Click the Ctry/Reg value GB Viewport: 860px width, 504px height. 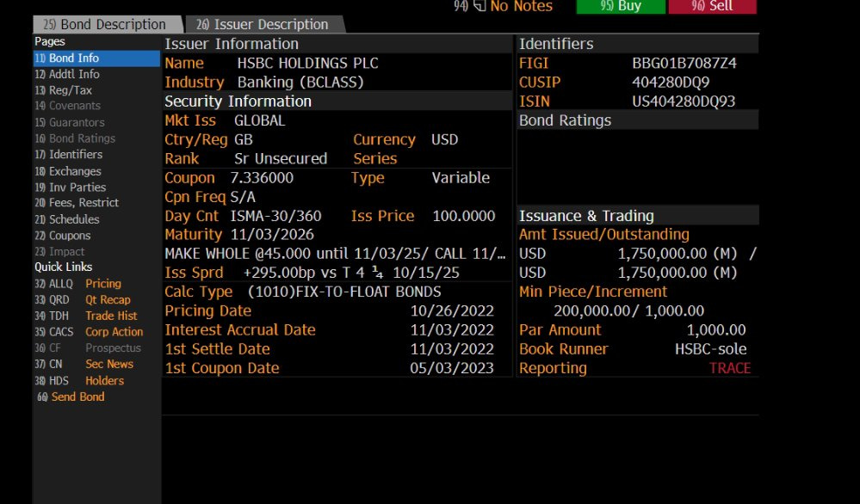click(x=244, y=139)
